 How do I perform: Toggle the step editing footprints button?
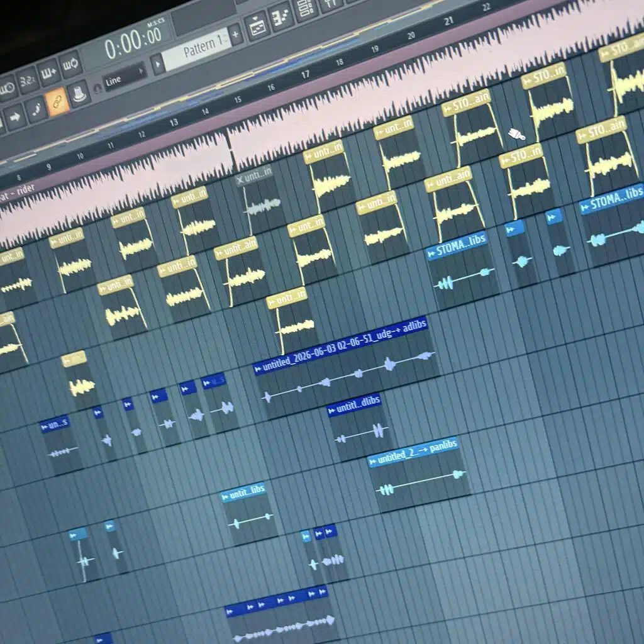click(36, 109)
